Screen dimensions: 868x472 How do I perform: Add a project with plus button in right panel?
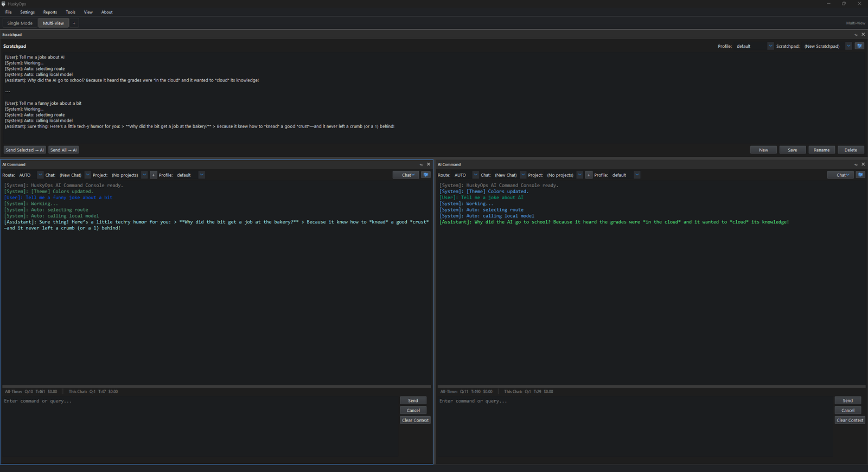tap(589, 175)
